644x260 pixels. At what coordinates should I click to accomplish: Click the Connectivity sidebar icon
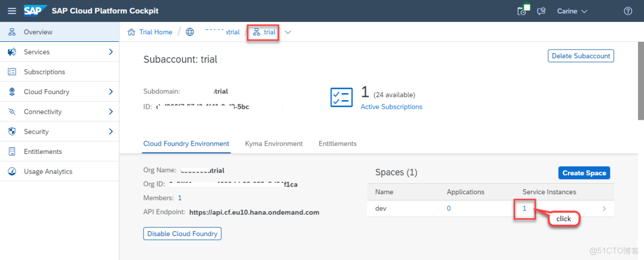point(12,112)
